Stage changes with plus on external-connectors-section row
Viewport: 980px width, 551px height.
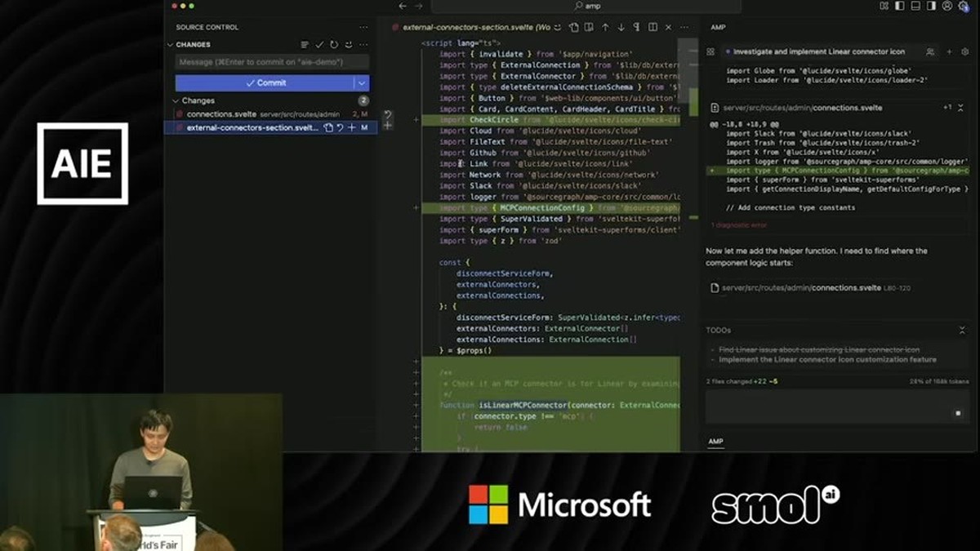coord(352,128)
